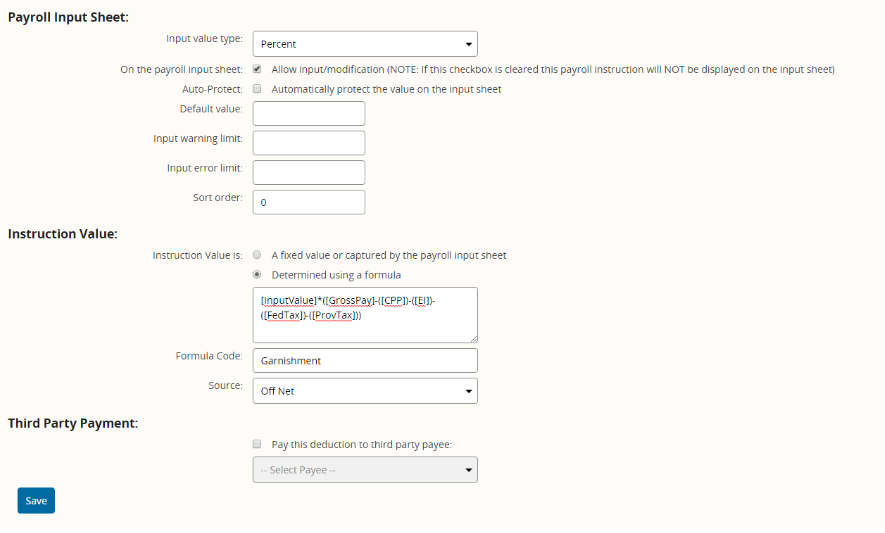Open the Select Payee dropdown
885x533 pixels.
click(x=365, y=470)
